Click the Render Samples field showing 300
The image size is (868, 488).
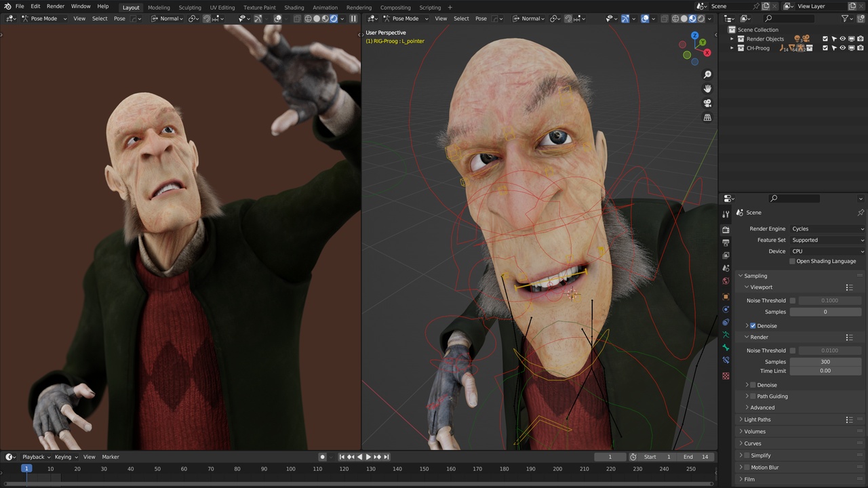(x=825, y=362)
